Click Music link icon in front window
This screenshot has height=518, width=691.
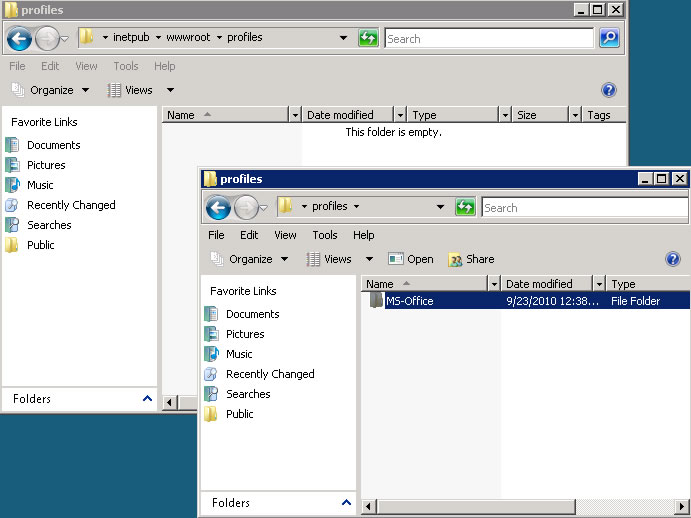coord(211,354)
